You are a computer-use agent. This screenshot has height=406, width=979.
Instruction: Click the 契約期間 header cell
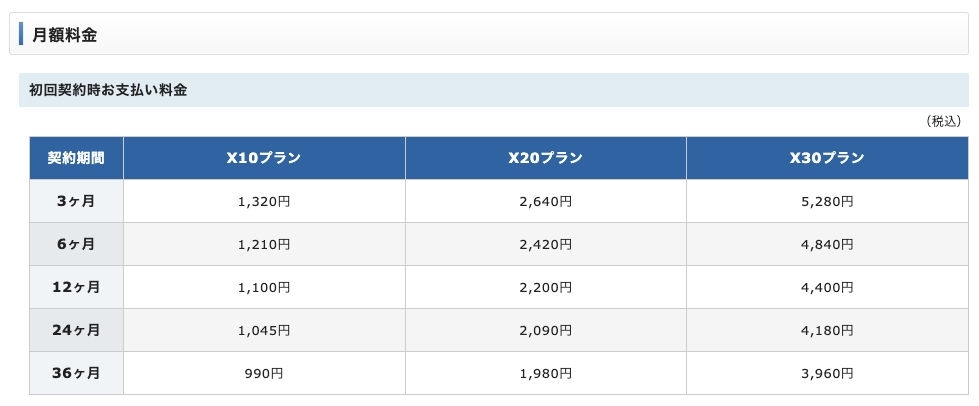point(76,158)
